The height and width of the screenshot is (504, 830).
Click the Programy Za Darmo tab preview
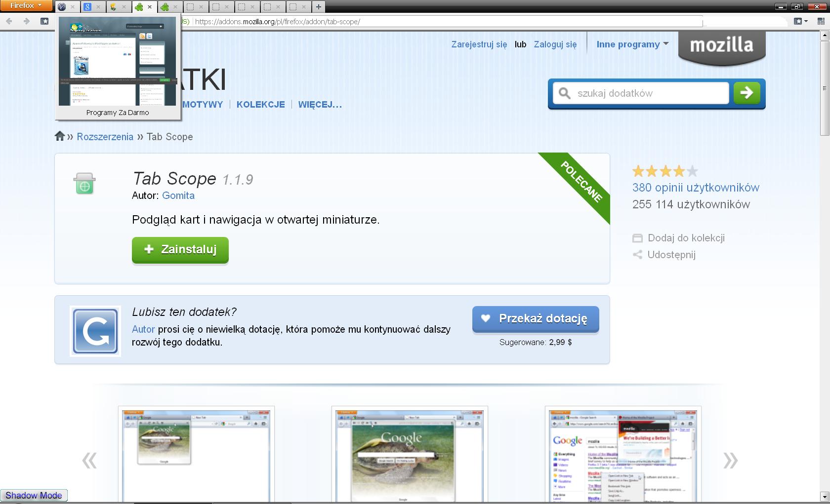click(x=118, y=68)
